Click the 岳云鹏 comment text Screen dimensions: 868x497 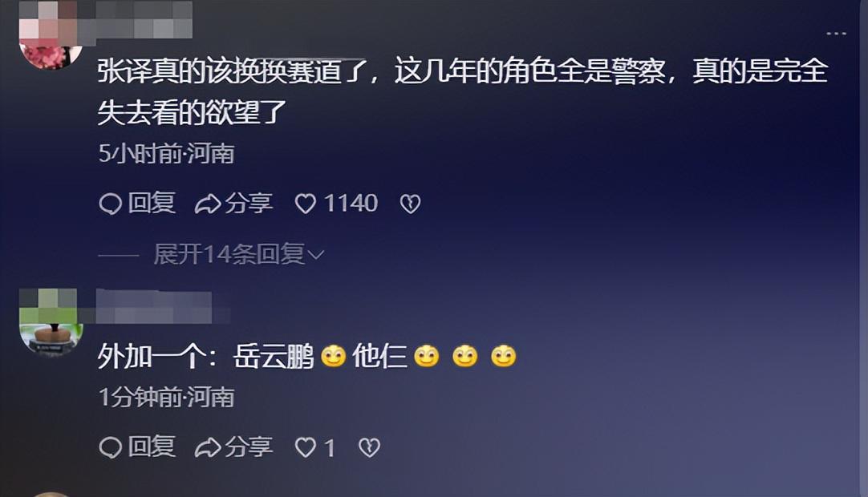306,356
